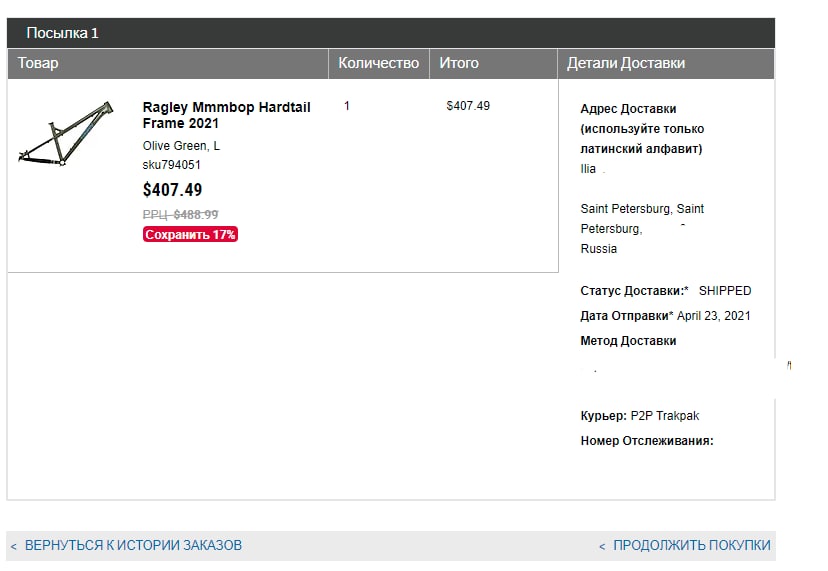Click the Товар column header

click(168, 63)
